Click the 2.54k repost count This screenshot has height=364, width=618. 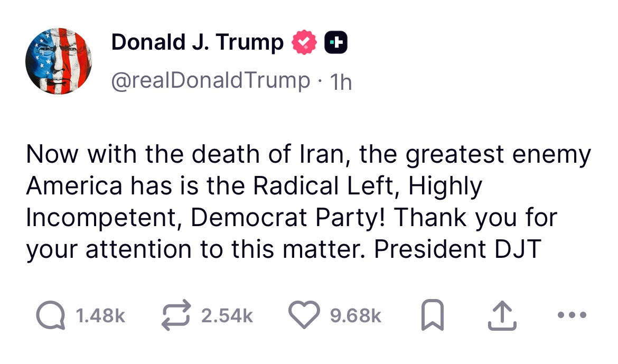(227, 316)
